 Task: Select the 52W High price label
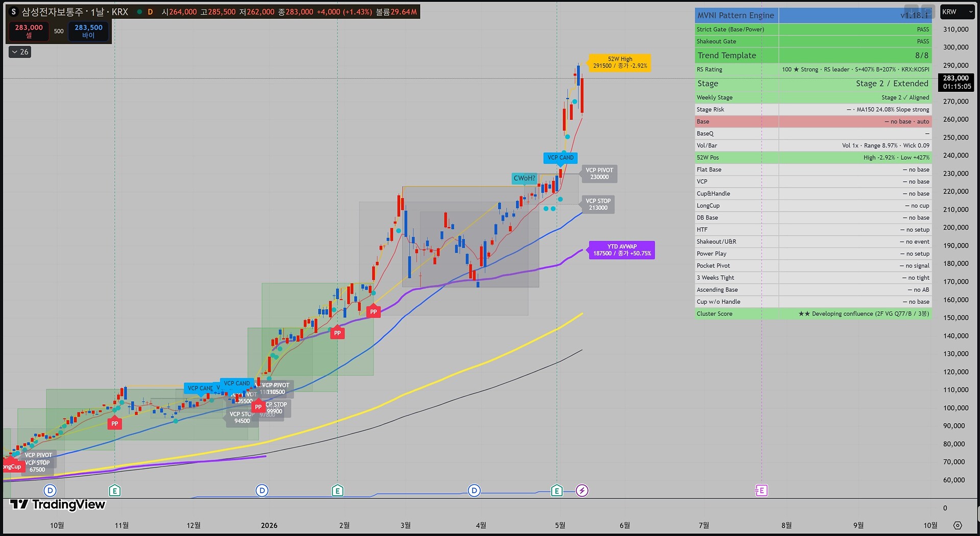click(620, 62)
